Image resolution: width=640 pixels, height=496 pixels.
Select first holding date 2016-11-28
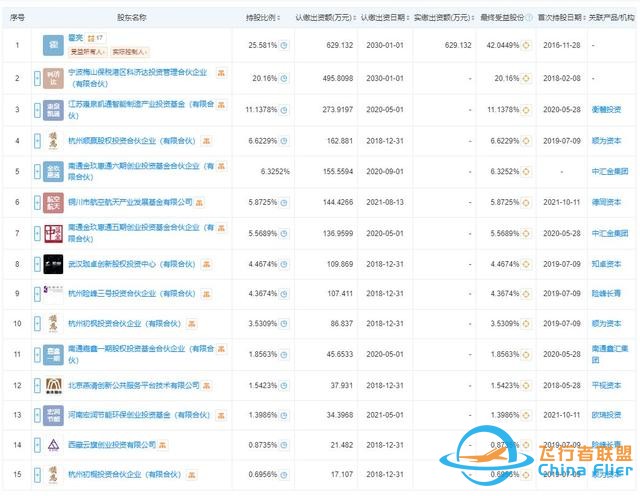click(x=562, y=45)
